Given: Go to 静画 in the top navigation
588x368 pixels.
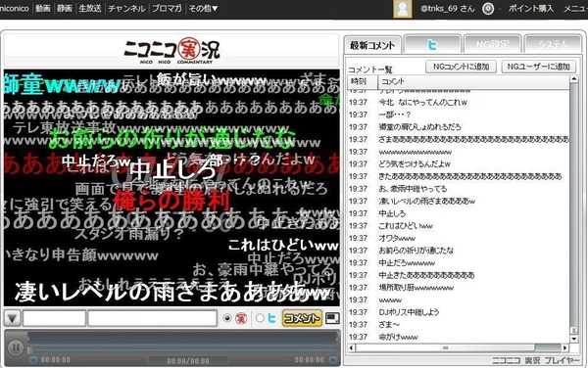Looking at the screenshot, I should coord(65,8).
